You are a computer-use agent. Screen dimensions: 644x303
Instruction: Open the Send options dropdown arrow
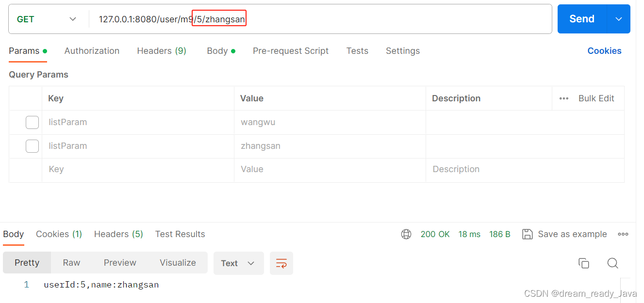(619, 19)
